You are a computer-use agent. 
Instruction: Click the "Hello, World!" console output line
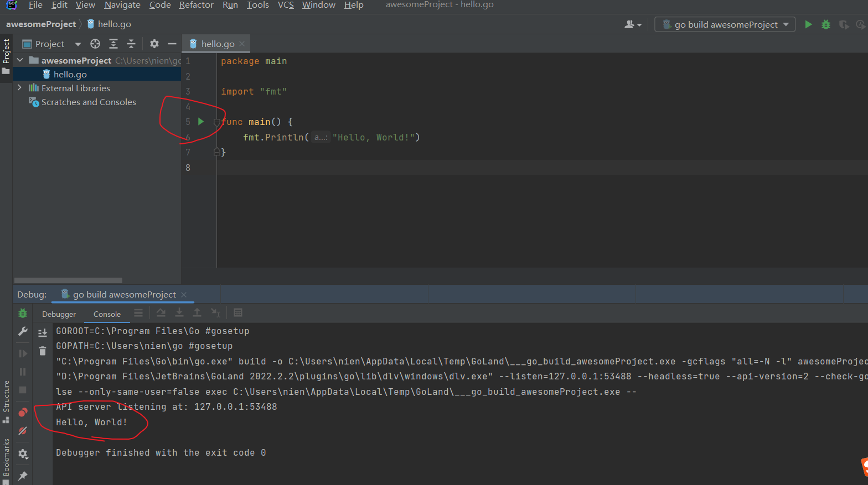click(91, 422)
